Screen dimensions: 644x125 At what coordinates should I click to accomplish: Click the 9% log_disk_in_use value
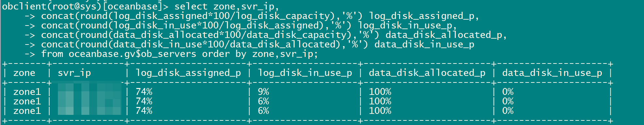[263, 92]
